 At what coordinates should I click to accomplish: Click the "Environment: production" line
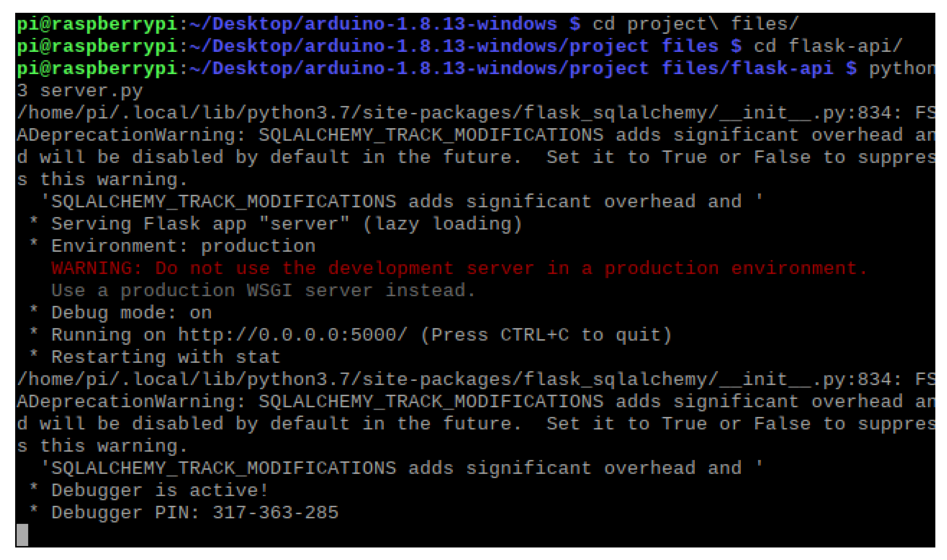click(x=183, y=246)
